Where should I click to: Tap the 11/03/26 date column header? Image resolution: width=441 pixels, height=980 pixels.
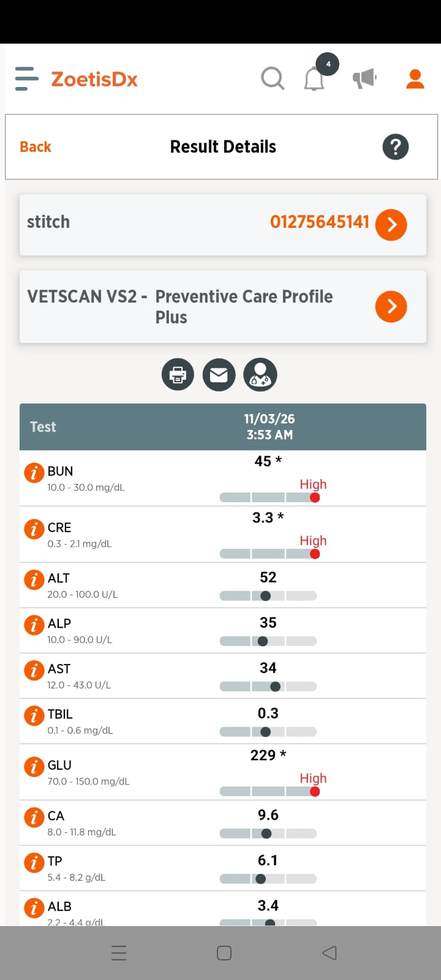(269, 427)
